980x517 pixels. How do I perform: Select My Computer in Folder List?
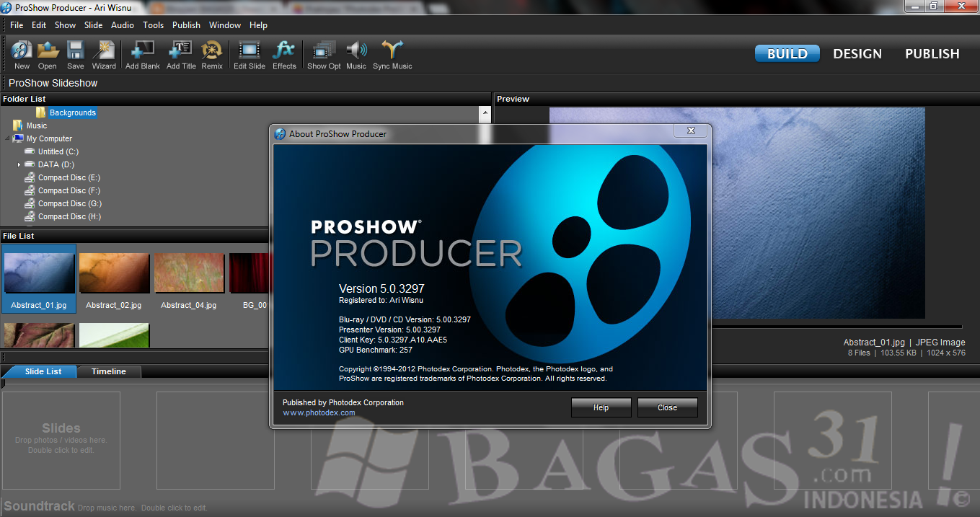click(x=49, y=138)
